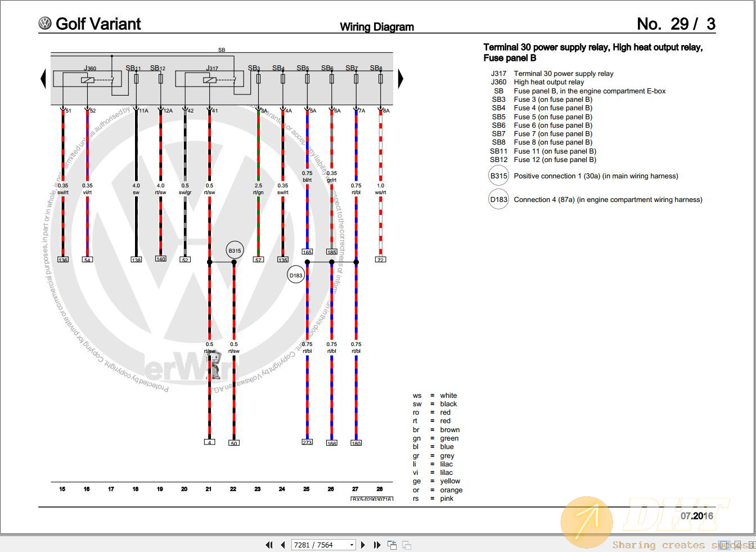Follow track reference box 4

(209, 442)
